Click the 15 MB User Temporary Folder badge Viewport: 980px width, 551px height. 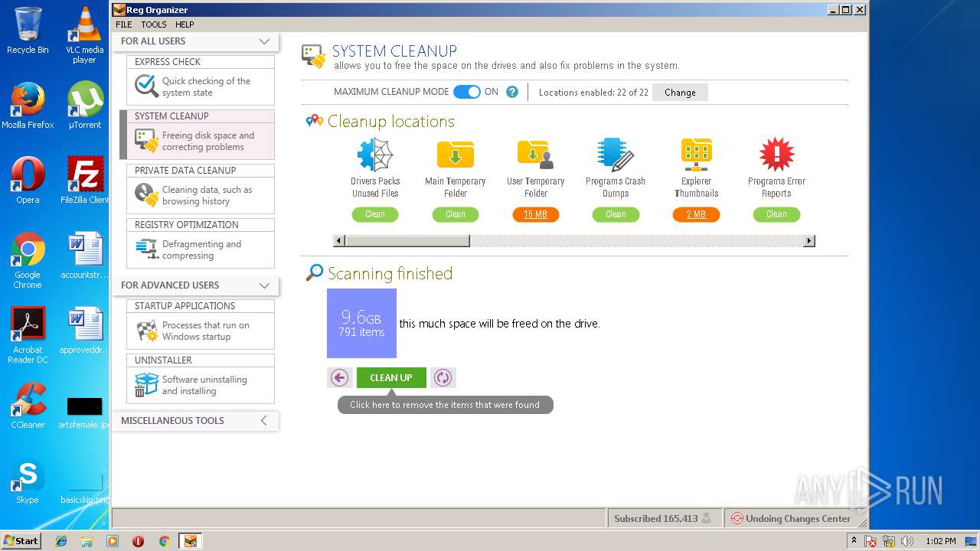coord(536,214)
